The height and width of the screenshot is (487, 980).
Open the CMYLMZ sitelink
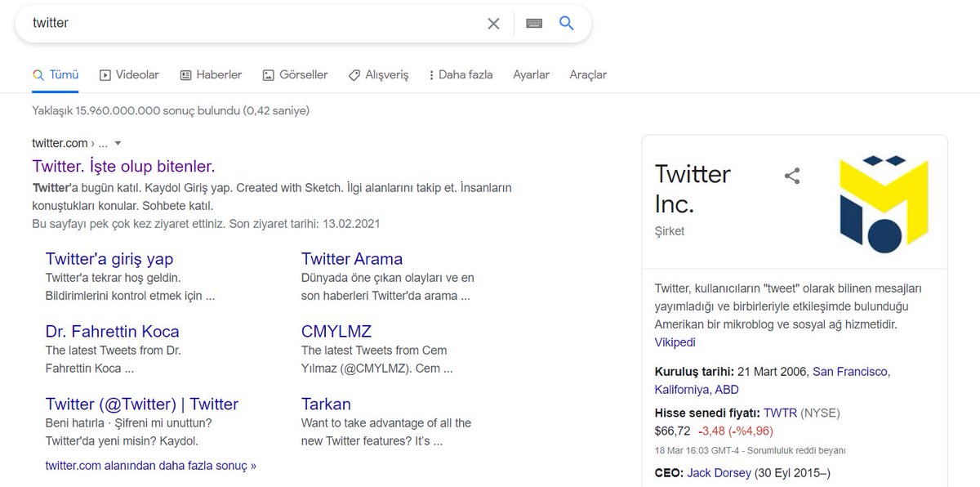pos(336,331)
